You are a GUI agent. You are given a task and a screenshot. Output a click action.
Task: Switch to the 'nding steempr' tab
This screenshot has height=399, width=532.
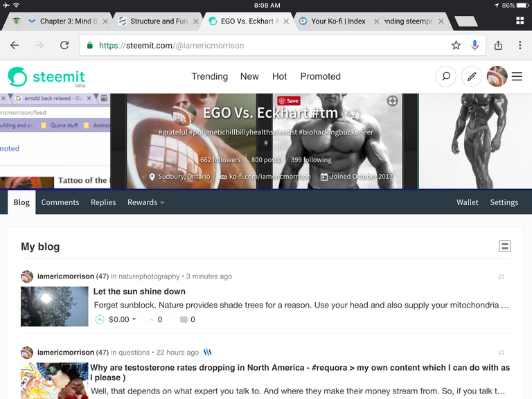pyautogui.click(x=408, y=21)
